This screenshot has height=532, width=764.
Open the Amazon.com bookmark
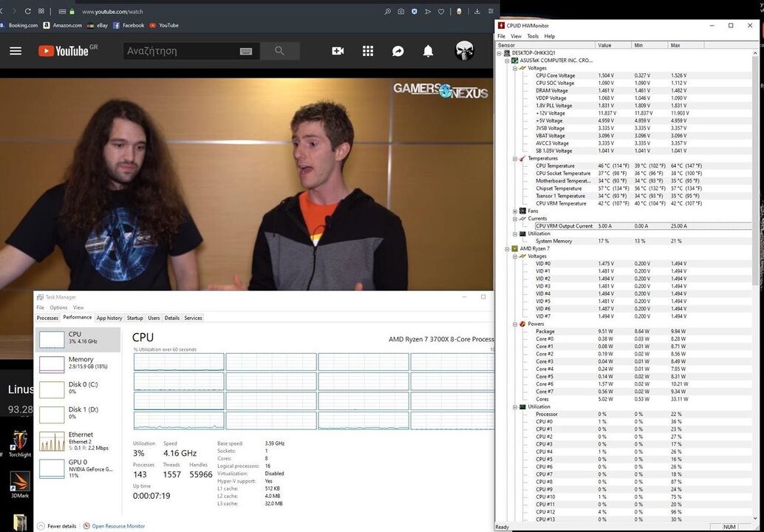[x=62, y=25]
